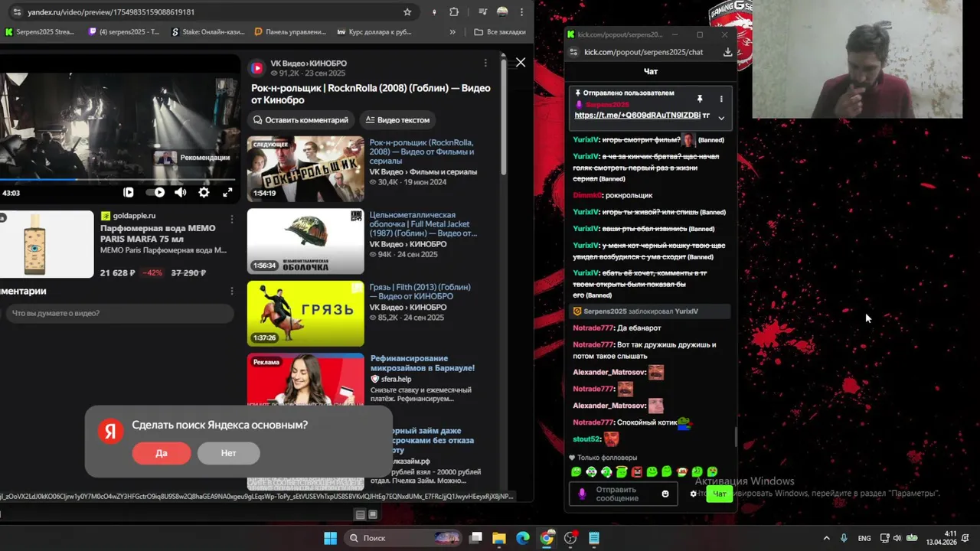Open MEMO Paris perfume ad image
980x551 pixels.
[x=45, y=244]
